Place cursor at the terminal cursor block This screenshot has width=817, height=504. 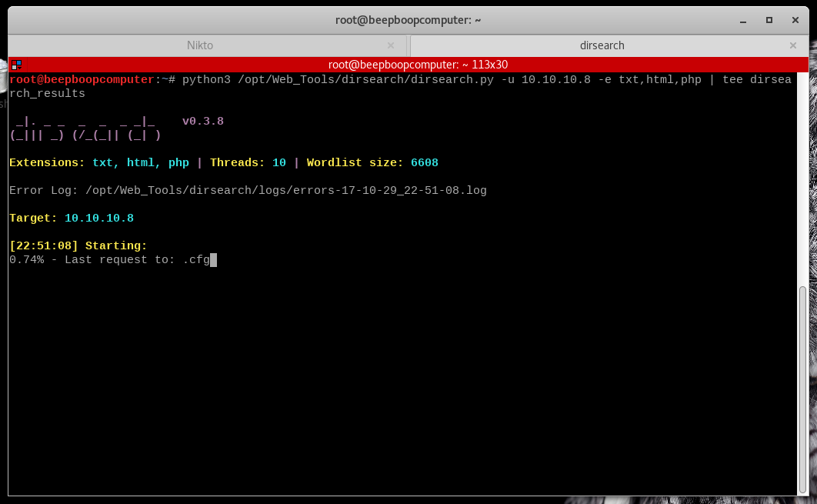click(x=214, y=260)
